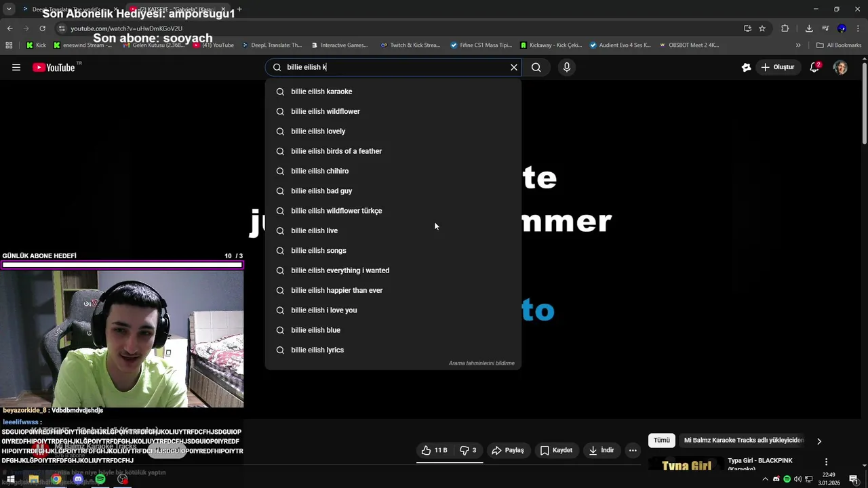Screen dimensions: 868x488
Task: Choose suggestion billie eilish birds of a feather
Action: click(393, 151)
